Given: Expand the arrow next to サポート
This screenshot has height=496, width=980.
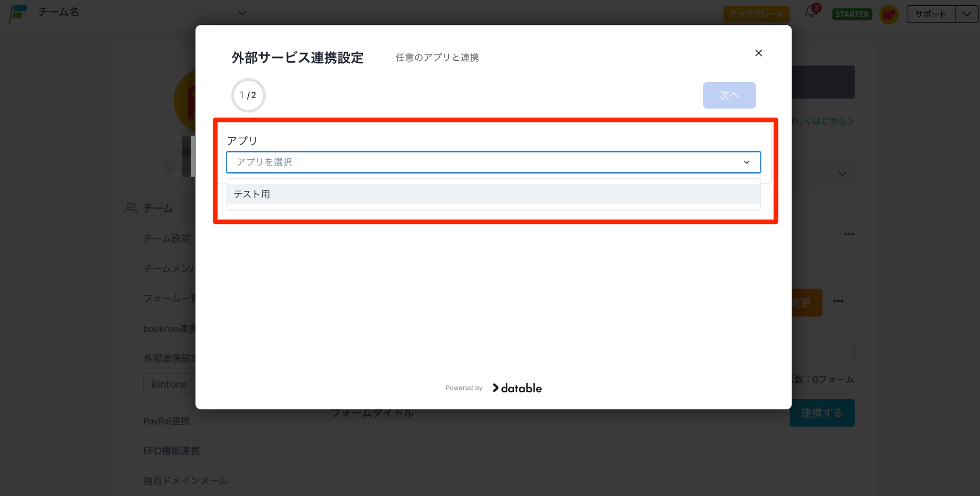Looking at the screenshot, I should 967,14.
